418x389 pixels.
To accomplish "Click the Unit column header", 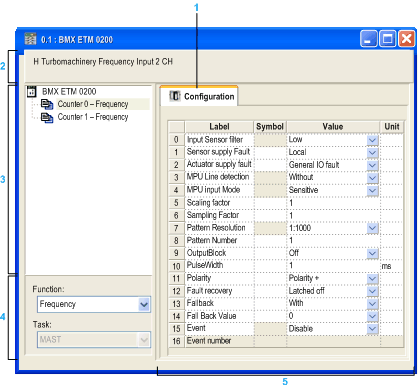I will (x=392, y=127).
